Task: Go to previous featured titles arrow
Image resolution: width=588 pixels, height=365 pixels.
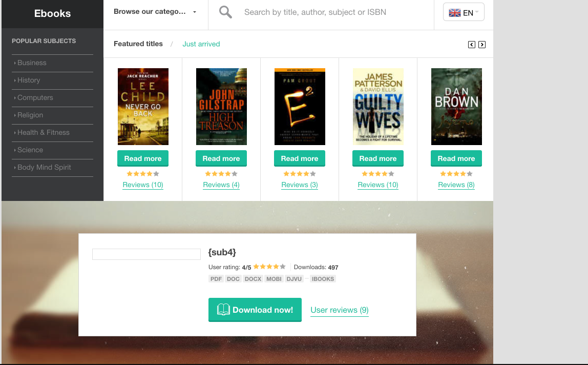Action: pos(472,45)
